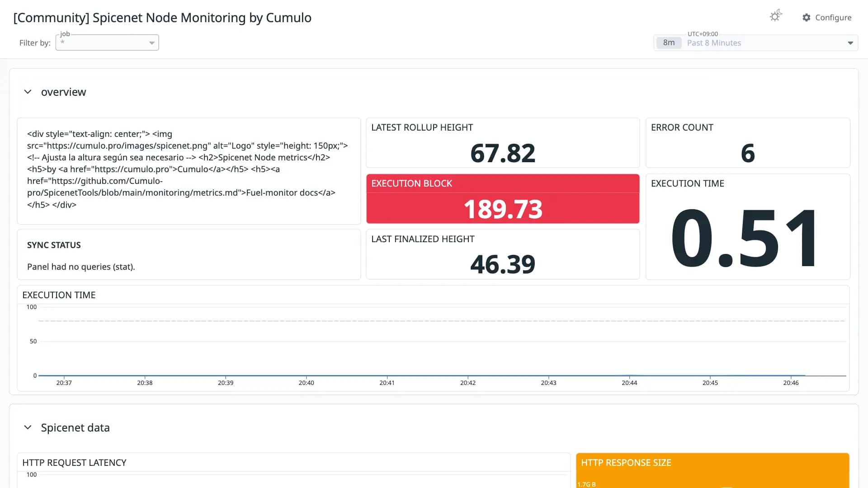
Task: Click the Filter by label
Action: pos(35,43)
